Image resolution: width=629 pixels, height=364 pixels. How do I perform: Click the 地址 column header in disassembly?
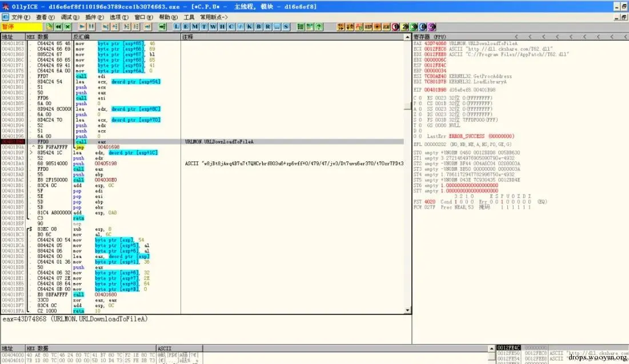[13, 37]
